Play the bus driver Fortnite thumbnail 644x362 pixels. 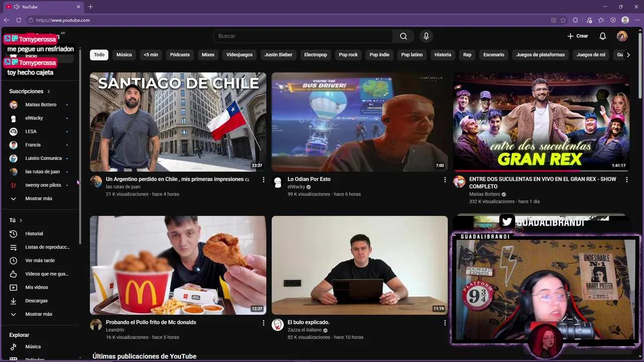pos(360,122)
